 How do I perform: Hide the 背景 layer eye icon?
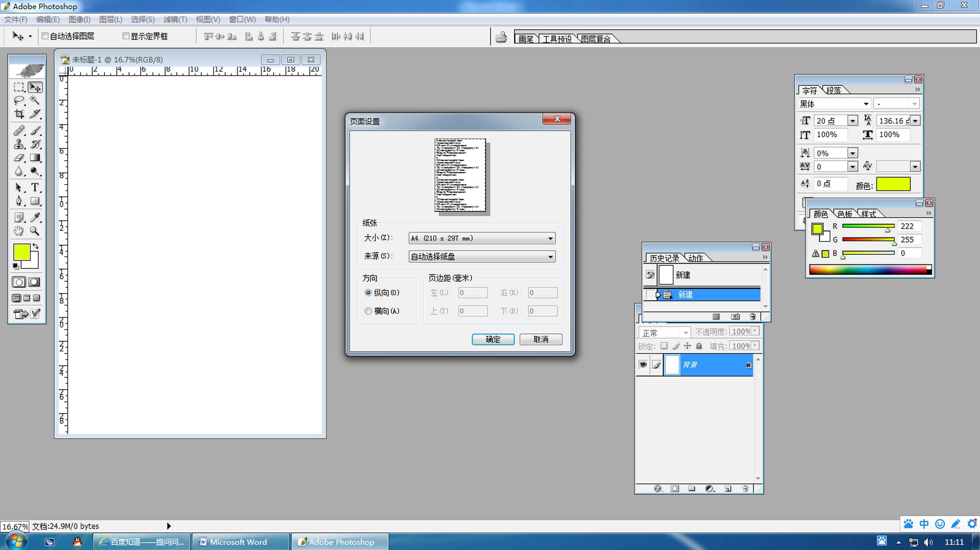coord(643,364)
